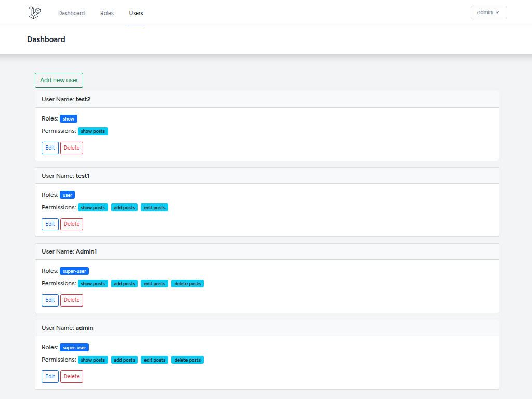The image size is (532, 399).
Task: Edit the user test2
Action: click(x=50, y=148)
